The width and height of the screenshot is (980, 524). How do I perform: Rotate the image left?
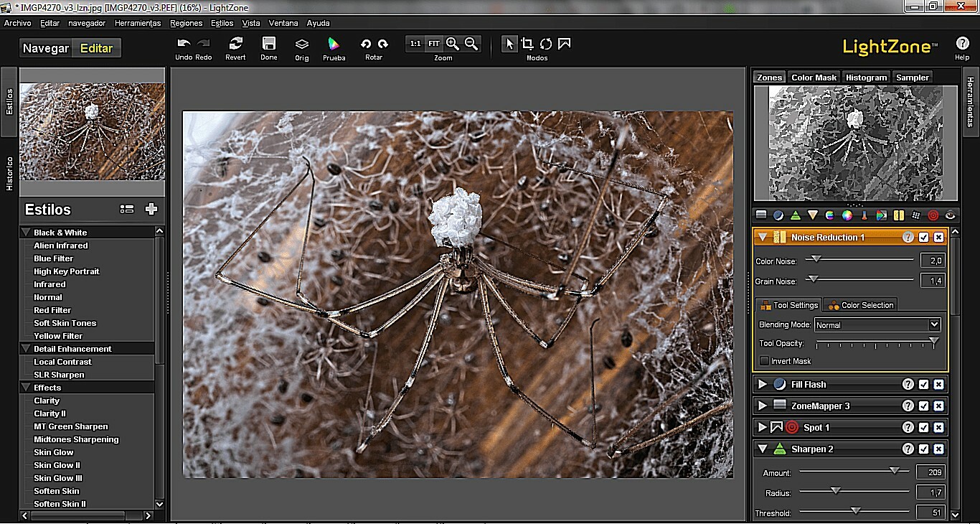point(366,45)
